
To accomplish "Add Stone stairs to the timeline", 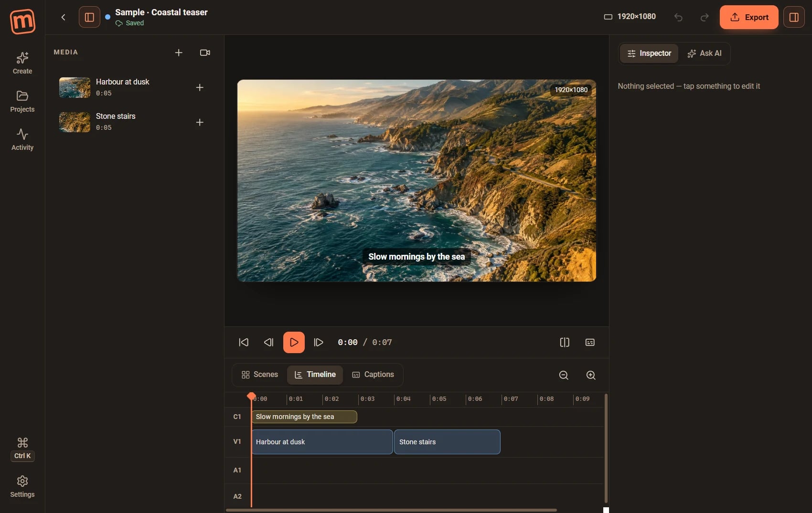I will tap(200, 122).
